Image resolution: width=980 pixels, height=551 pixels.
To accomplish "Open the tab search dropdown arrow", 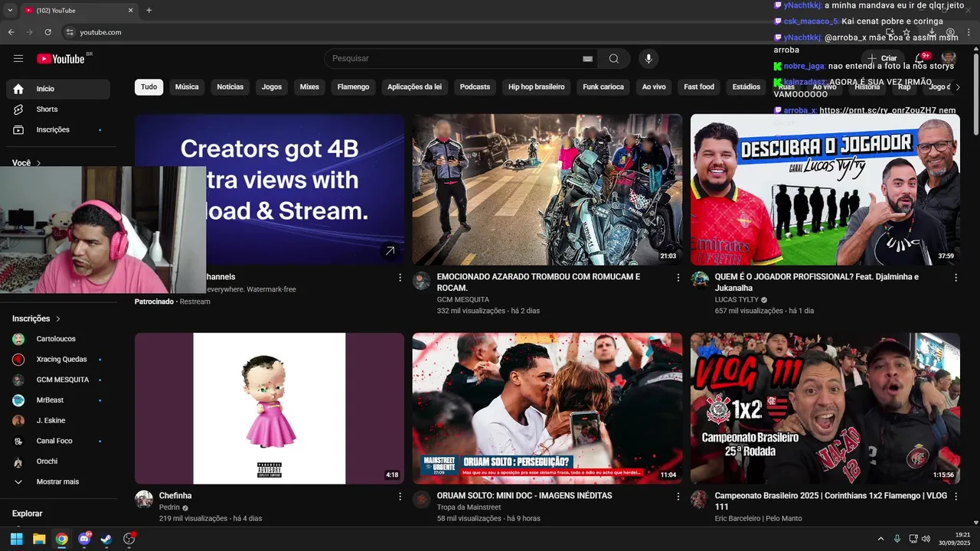I will (10, 11).
